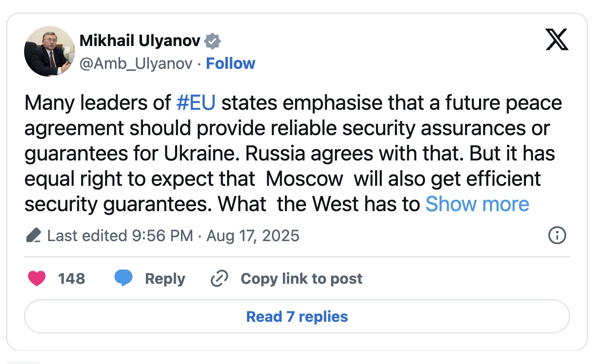Open the info circle icon
Image resolution: width=597 pixels, height=364 pixels.
point(557,236)
